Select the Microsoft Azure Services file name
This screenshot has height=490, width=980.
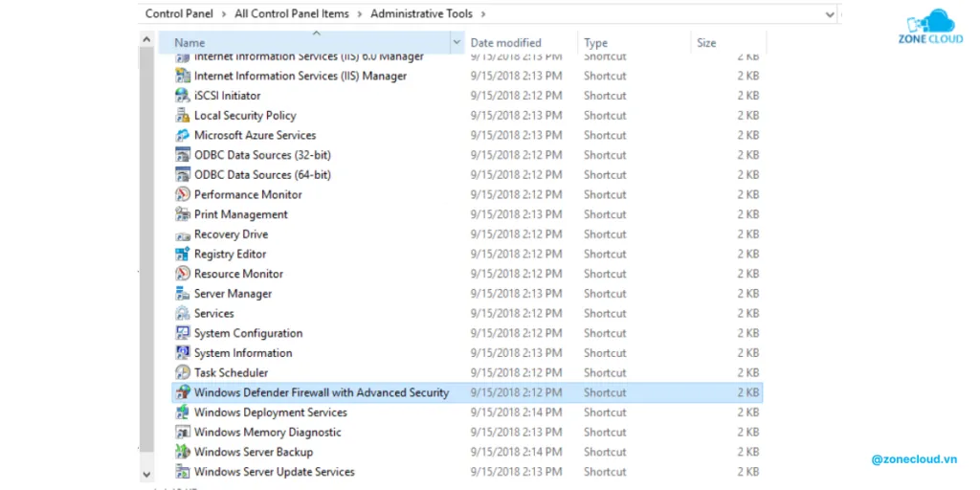pyautogui.click(x=255, y=136)
